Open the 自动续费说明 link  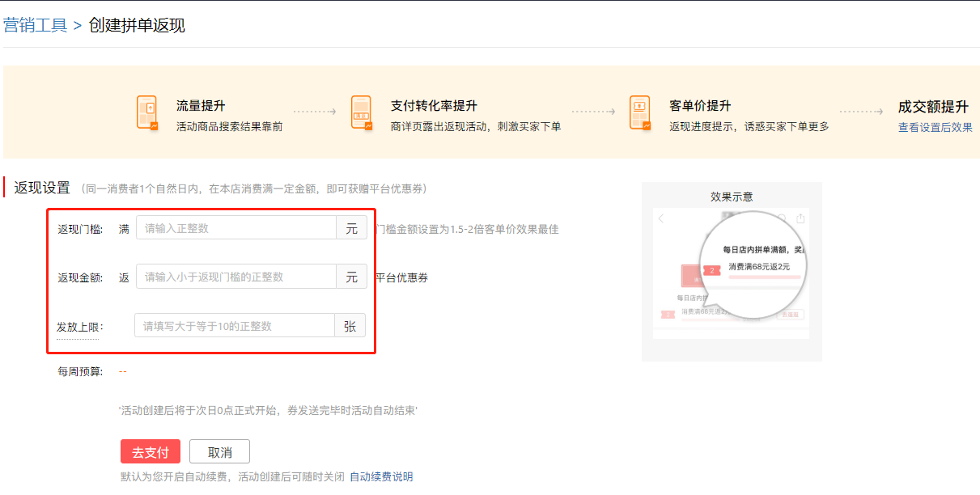[381, 476]
